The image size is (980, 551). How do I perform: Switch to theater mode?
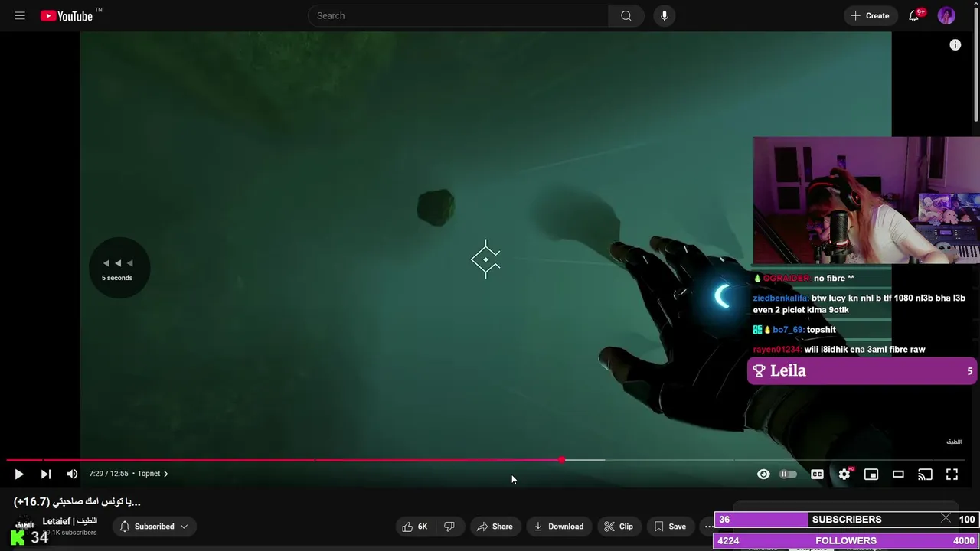pos(898,474)
